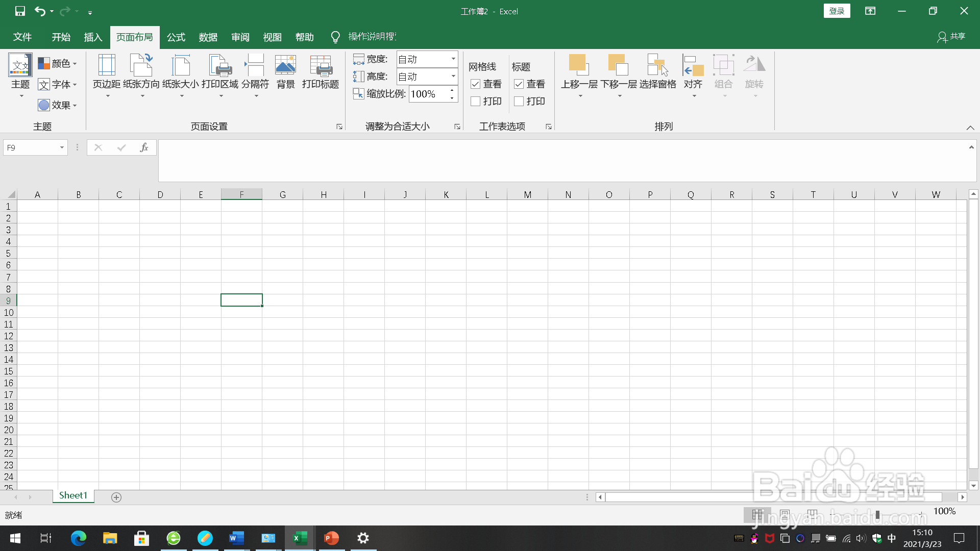Click the 登录 sign-in button
Viewport: 980px width, 551px height.
(x=837, y=11)
